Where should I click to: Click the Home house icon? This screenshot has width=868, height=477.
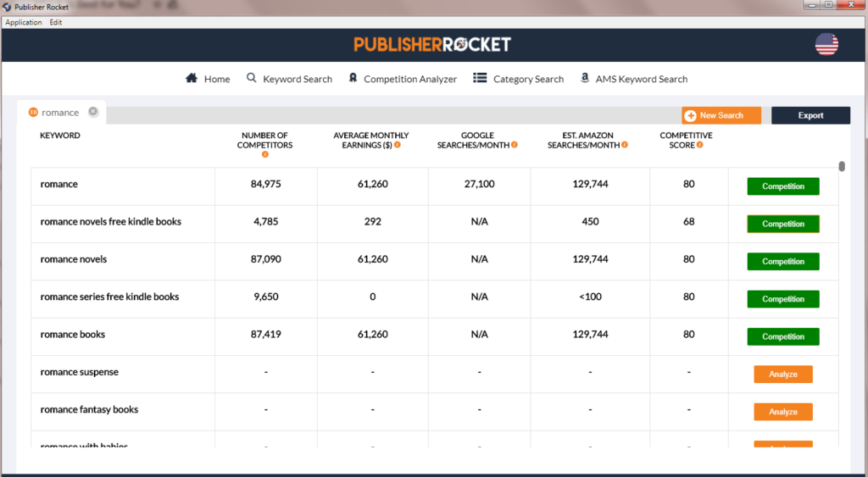192,78
